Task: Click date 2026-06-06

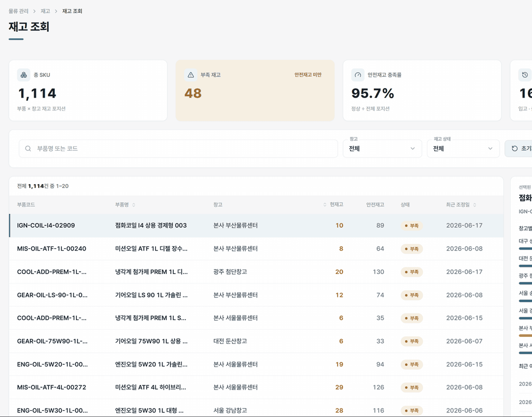Action: click(x=465, y=410)
